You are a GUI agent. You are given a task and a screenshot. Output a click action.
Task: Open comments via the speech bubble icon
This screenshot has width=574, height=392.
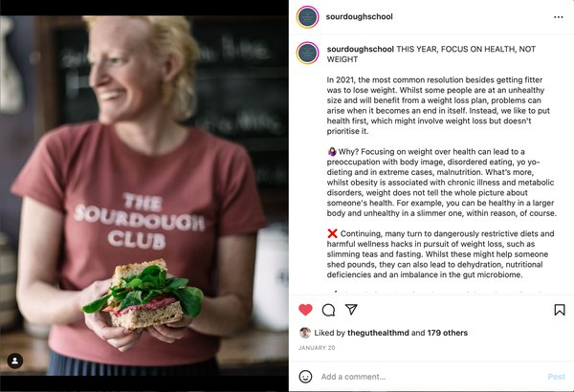[328, 310]
